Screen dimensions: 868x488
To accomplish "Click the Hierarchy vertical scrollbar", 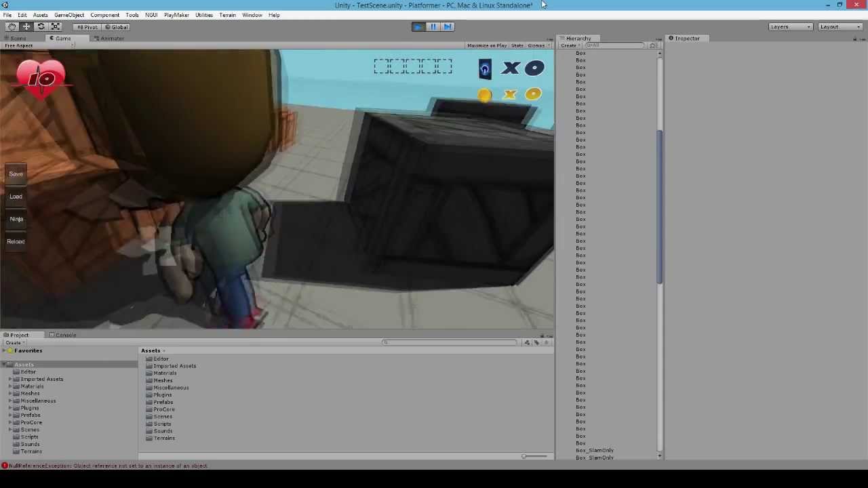I will tap(659, 207).
